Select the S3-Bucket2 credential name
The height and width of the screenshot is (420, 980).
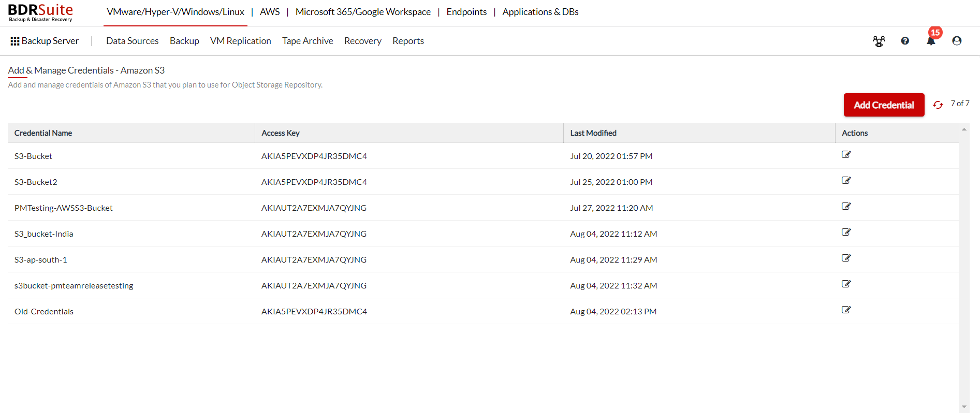click(36, 182)
